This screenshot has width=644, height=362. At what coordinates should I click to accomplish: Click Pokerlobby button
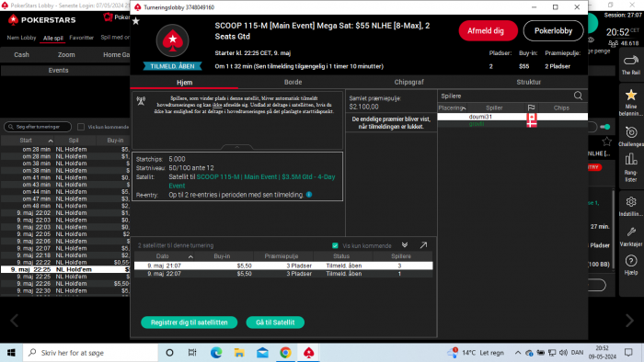click(553, 30)
